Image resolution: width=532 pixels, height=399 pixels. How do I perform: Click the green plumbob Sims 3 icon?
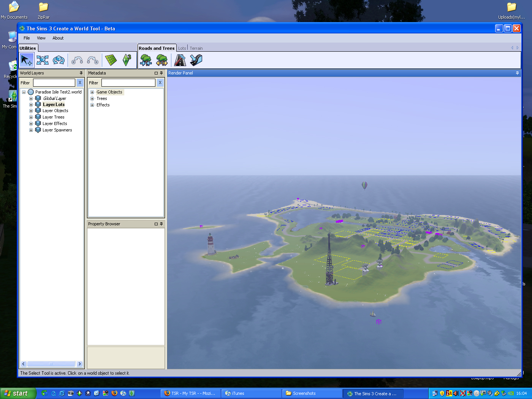tap(127, 60)
